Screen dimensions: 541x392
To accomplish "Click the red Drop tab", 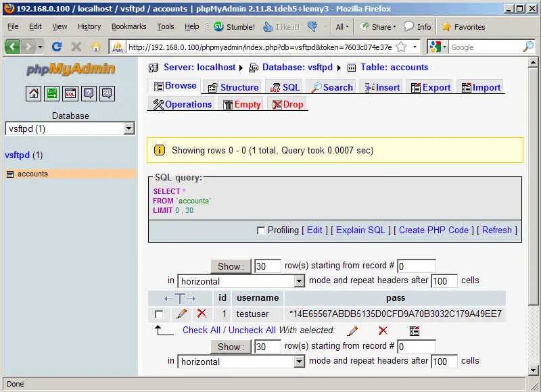I will coord(287,105).
